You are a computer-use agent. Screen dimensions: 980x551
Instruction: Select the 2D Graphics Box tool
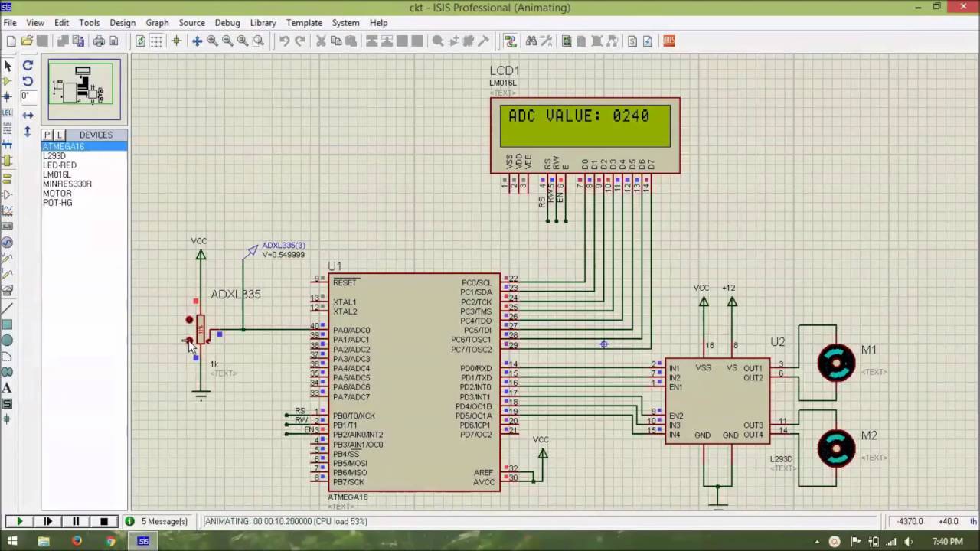coord(8,324)
